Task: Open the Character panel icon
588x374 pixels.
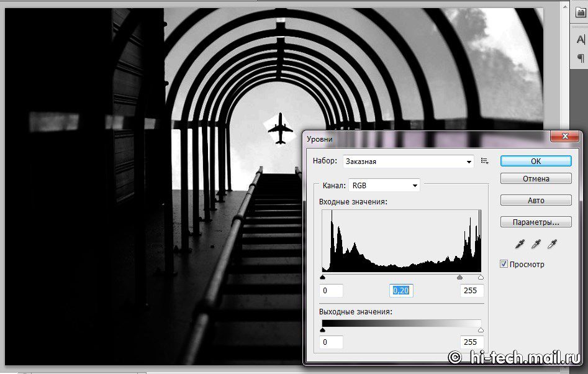Action: [580, 39]
